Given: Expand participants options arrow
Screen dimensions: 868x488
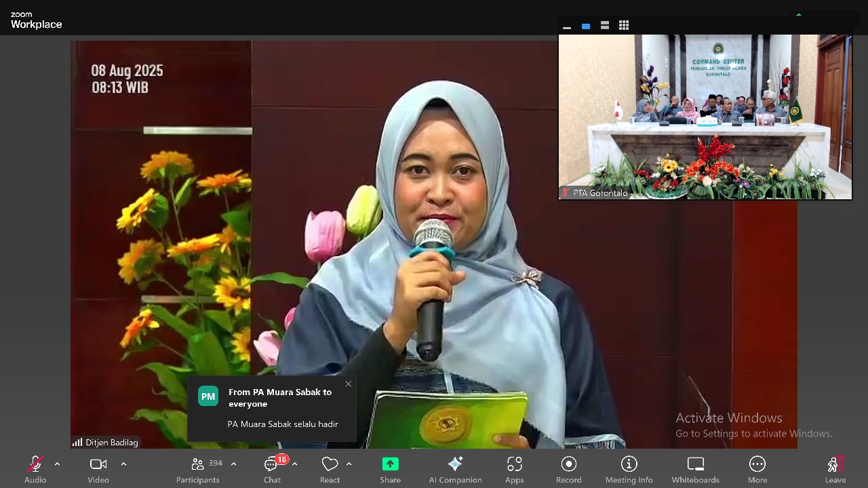Looking at the screenshot, I should pos(233,464).
